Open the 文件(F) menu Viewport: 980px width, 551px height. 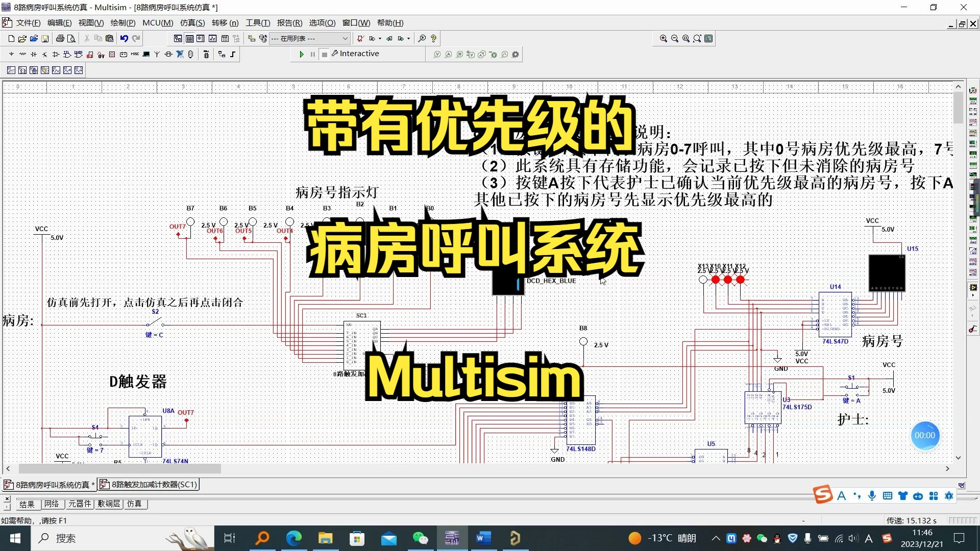[x=28, y=23]
